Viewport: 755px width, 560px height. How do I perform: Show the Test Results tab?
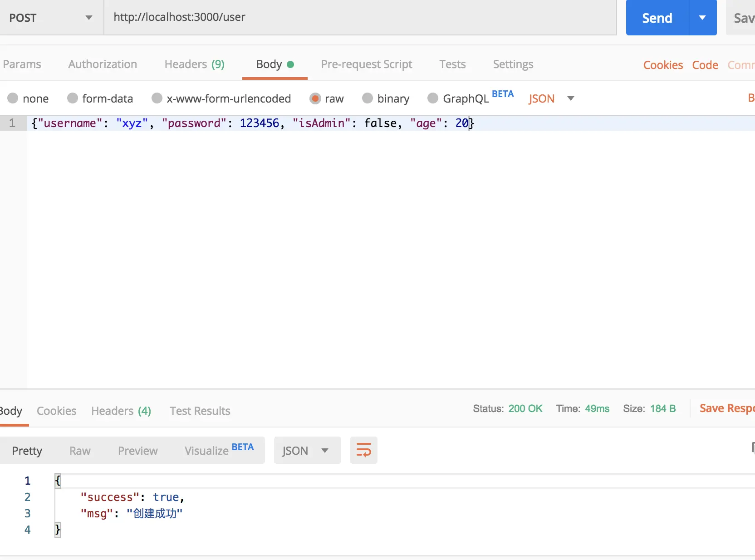(x=200, y=411)
